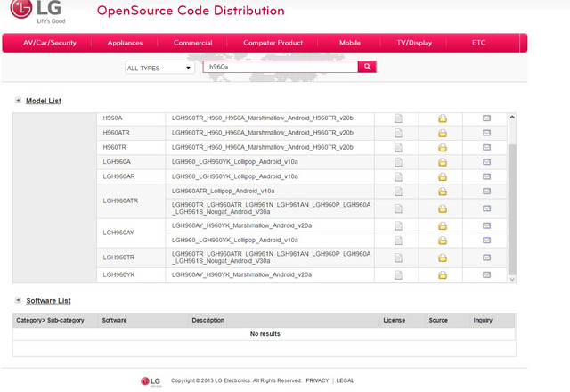Click the Model List heading link

click(x=44, y=101)
